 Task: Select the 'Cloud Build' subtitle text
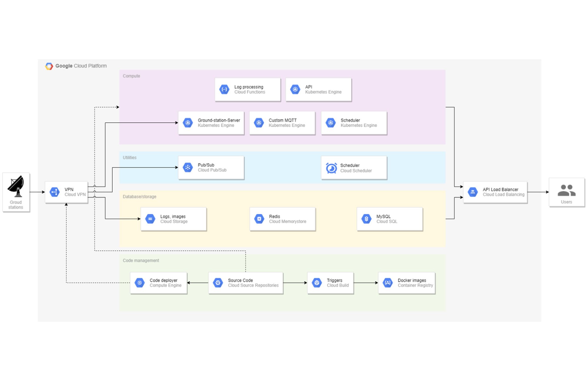(338, 285)
